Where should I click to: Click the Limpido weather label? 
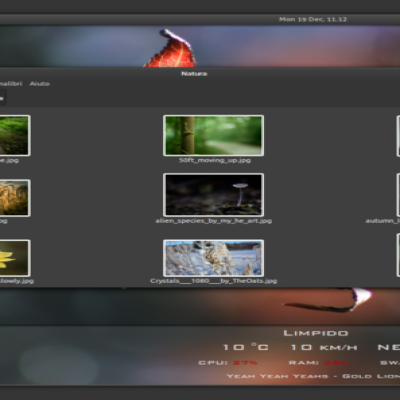click(316, 333)
